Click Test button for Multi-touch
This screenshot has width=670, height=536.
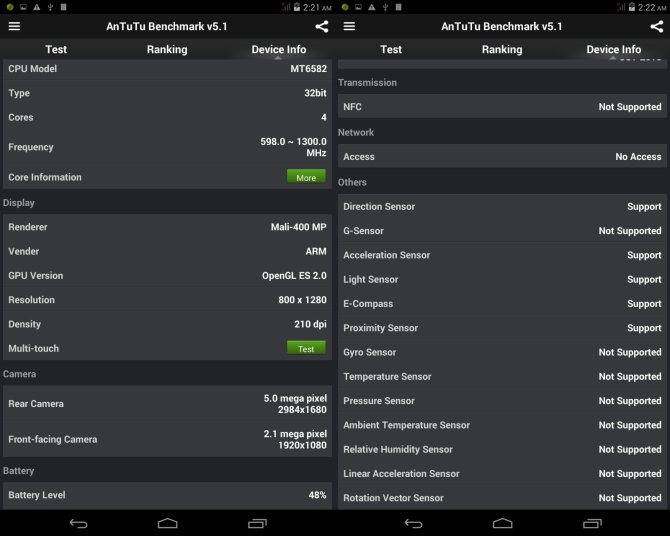(x=306, y=348)
